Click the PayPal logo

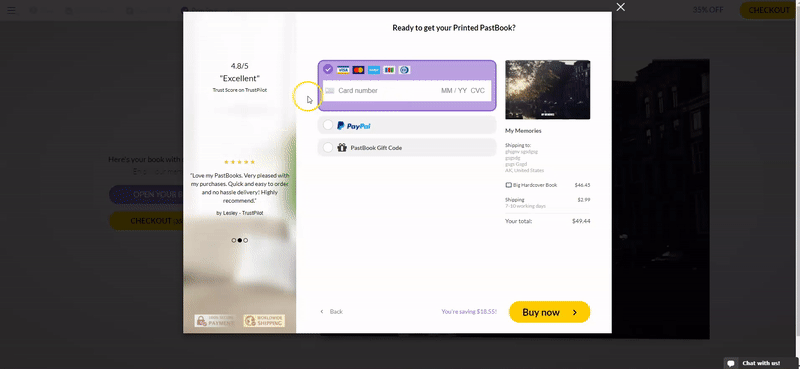pos(354,126)
